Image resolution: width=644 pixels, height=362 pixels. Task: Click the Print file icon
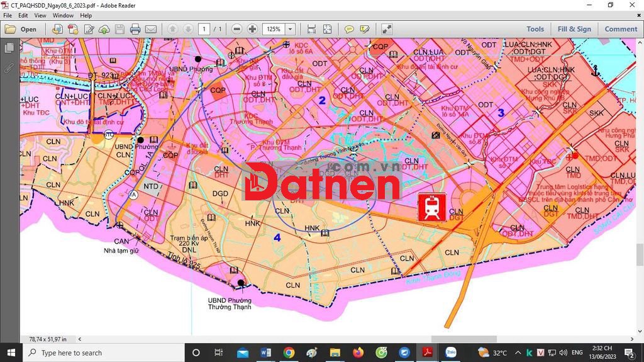point(135,29)
